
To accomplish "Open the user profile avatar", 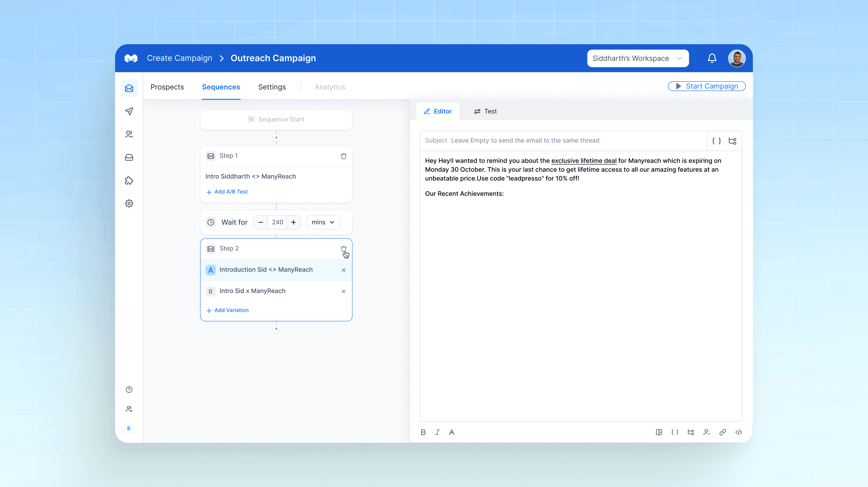I will tap(736, 58).
